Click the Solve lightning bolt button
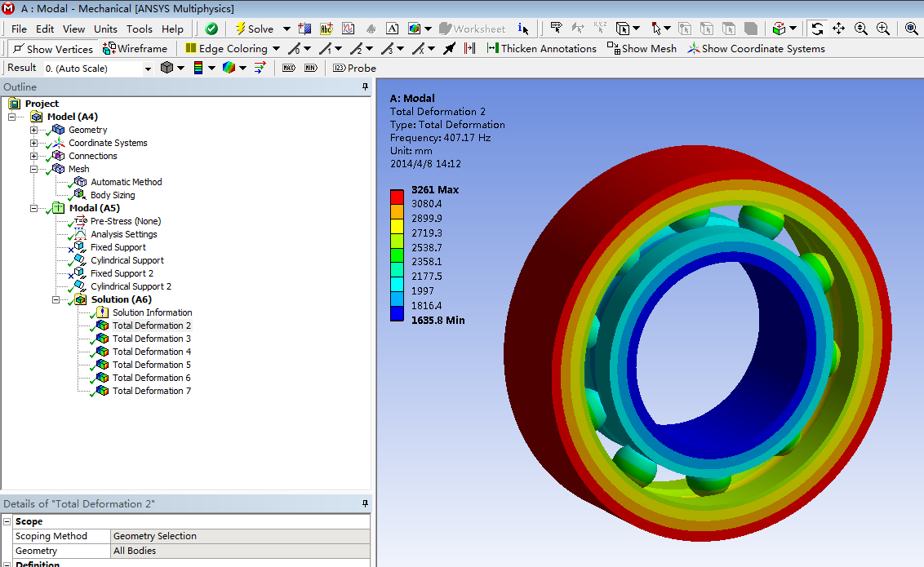The image size is (924, 567). coord(254,29)
